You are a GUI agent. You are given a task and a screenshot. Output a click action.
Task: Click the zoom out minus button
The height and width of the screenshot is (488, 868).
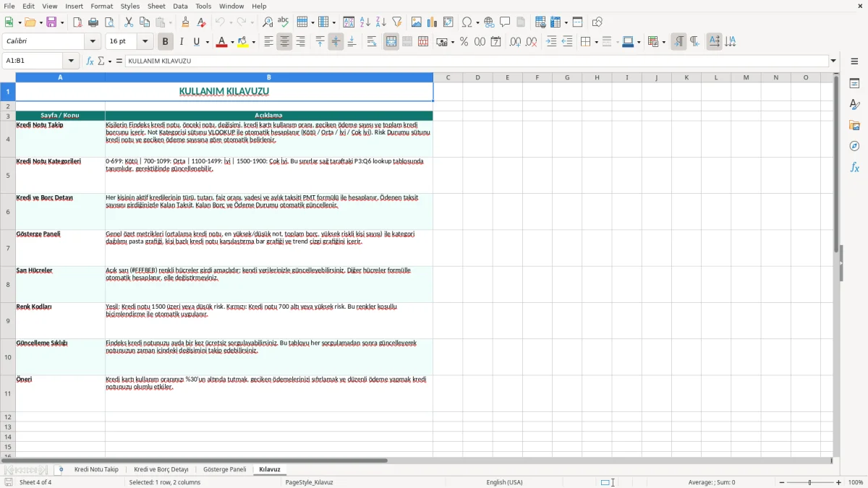coord(782,482)
